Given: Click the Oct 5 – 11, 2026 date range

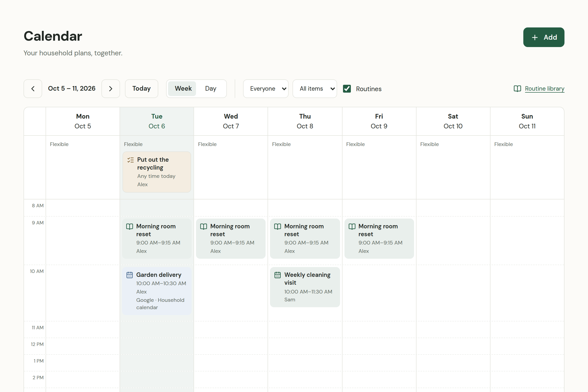Looking at the screenshot, I should 72,88.
